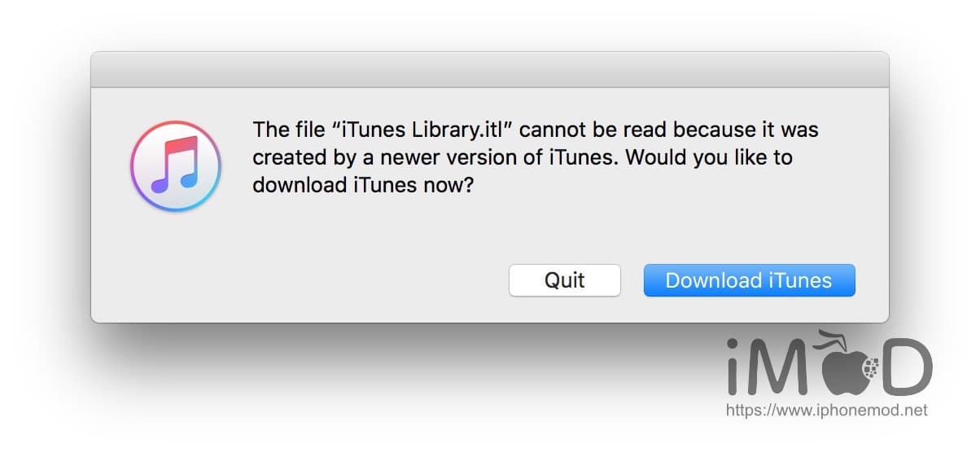
Task: Click the empty dialog area below the iTunes icon
Action: pyautogui.click(x=175, y=261)
